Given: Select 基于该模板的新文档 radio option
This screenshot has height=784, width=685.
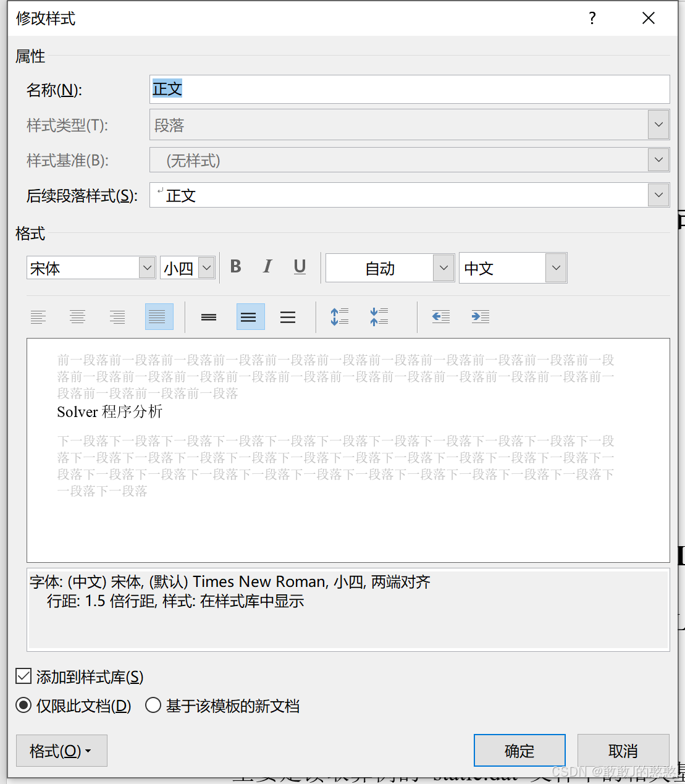Looking at the screenshot, I should [153, 706].
